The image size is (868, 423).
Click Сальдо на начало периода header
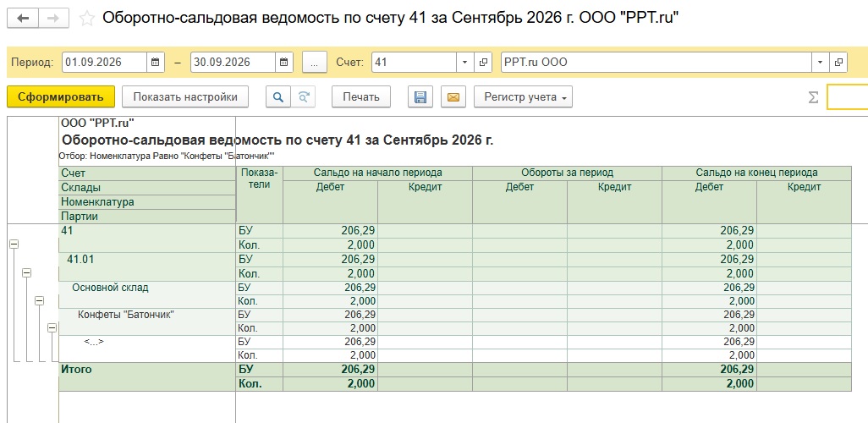(x=377, y=173)
